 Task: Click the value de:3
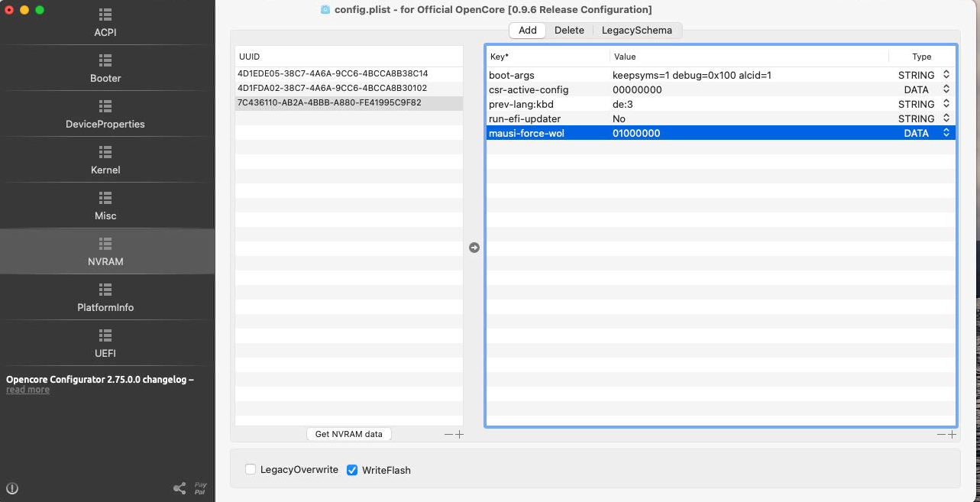pyautogui.click(x=623, y=104)
